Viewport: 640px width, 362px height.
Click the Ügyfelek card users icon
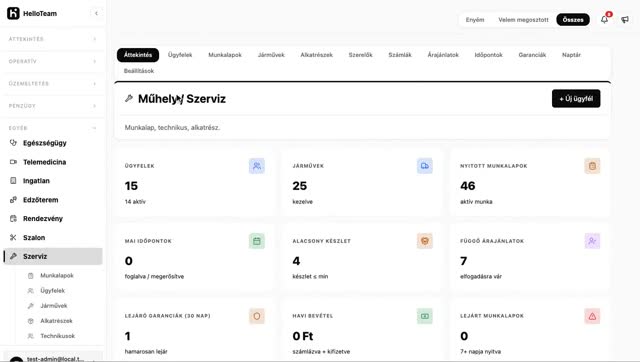257,166
